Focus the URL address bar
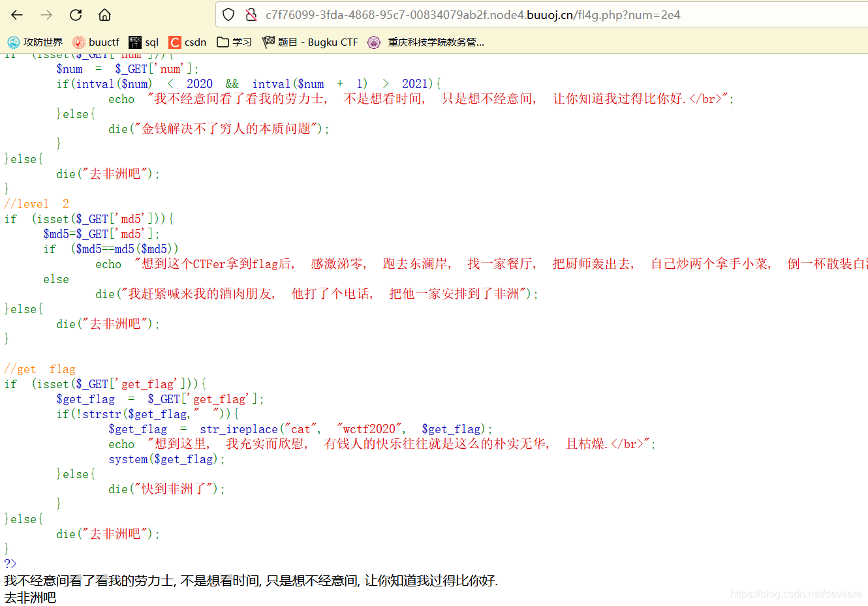The width and height of the screenshot is (868, 606). [x=542, y=14]
